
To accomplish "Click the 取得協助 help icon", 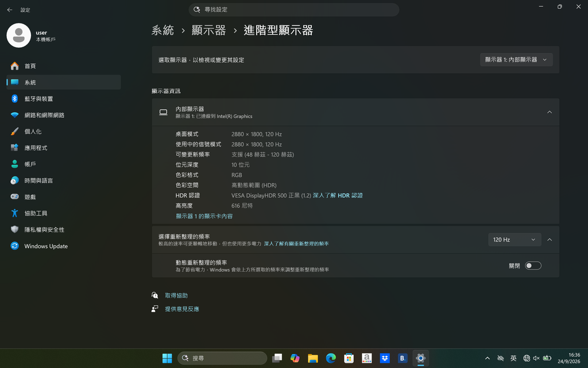I will 155,296.
